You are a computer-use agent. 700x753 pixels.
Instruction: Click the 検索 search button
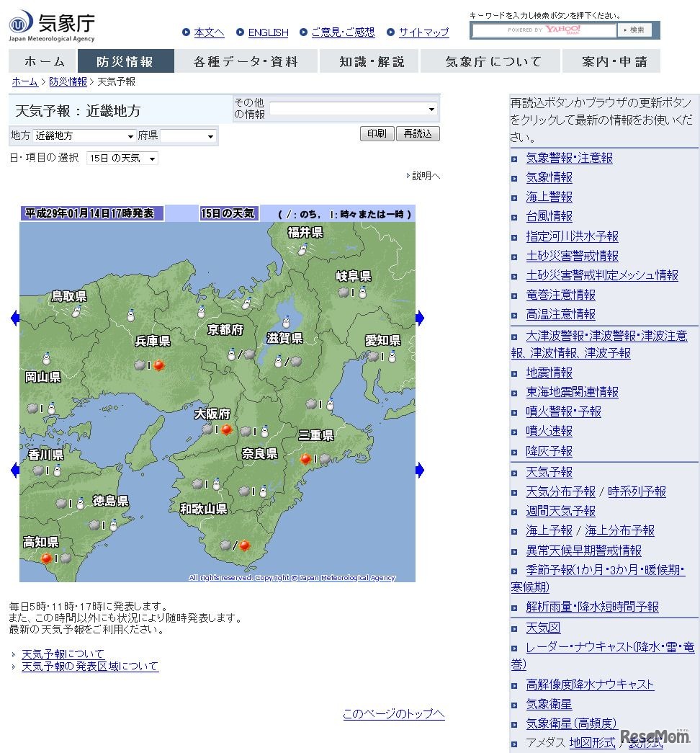pos(634,30)
